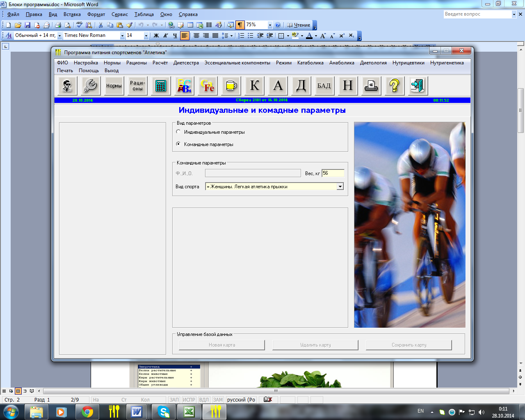Open the Ca Fe essential components icon

pos(208,86)
